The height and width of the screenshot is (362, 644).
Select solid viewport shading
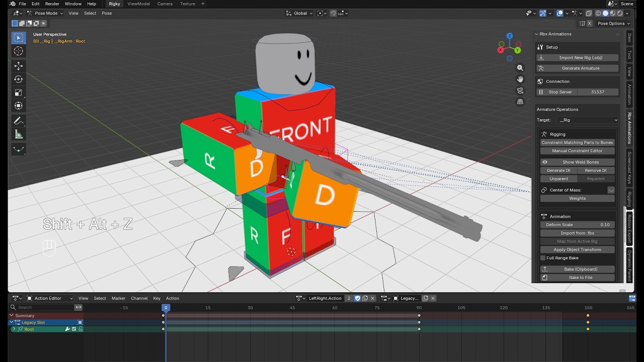tap(605, 13)
